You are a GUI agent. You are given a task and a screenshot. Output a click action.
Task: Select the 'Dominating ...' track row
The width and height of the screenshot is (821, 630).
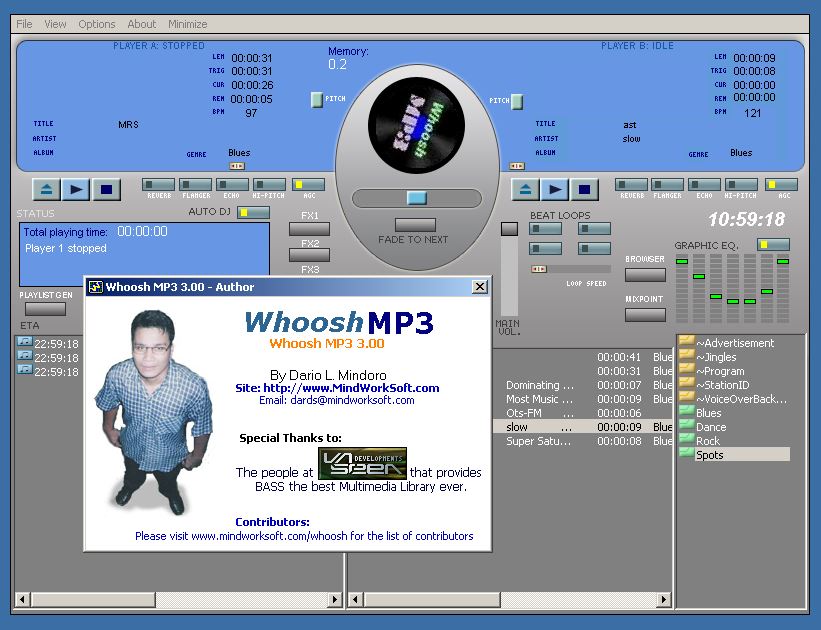pyautogui.click(x=583, y=385)
